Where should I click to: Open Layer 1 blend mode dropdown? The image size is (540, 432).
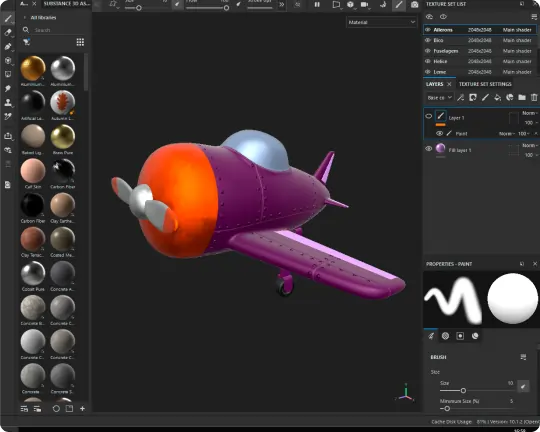530,113
